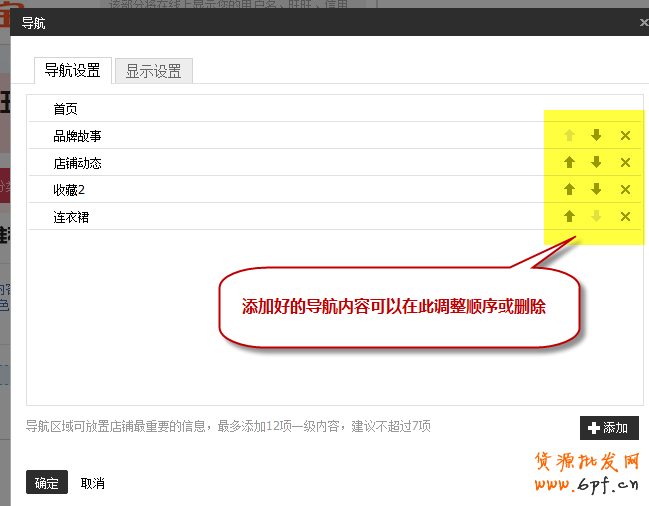Screen dimensions: 649x506
Task: Move 品牌故事 down with the arrow
Action: [x=596, y=135]
